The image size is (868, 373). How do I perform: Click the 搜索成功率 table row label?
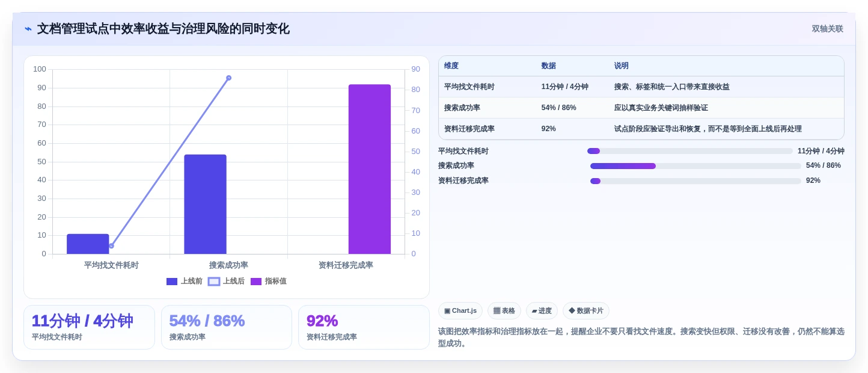click(x=462, y=108)
